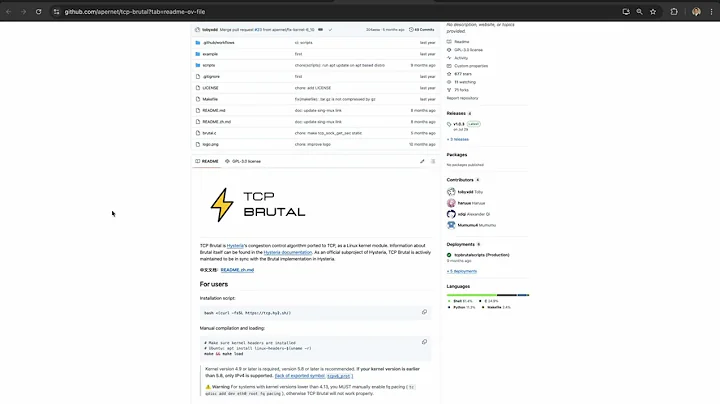Open the tcpbrutalscripts (Production) deployment
This screenshot has height=404, width=720.
[x=482, y=255]
